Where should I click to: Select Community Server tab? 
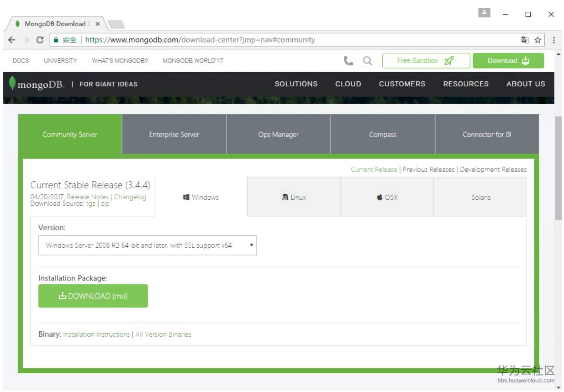coord(70,134)
